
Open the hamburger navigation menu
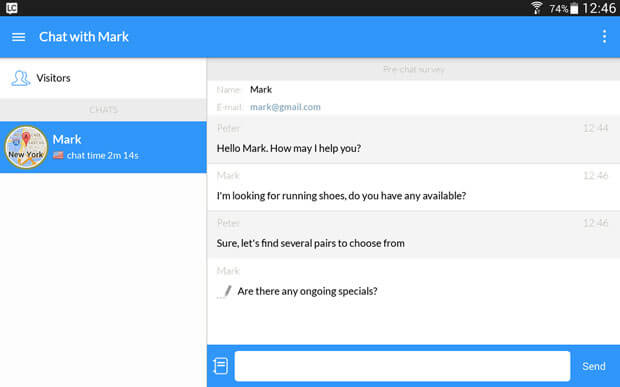click(19, 37)
